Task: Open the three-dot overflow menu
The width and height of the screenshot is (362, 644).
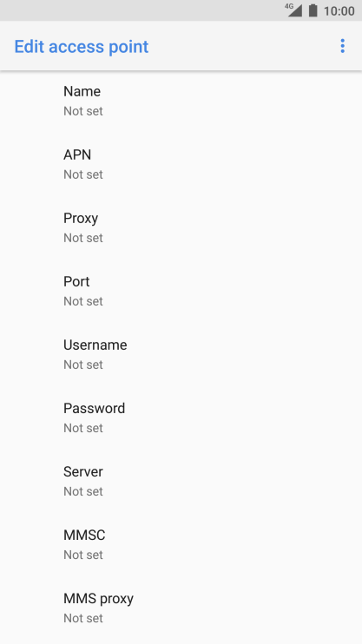Action: point(342,46)
